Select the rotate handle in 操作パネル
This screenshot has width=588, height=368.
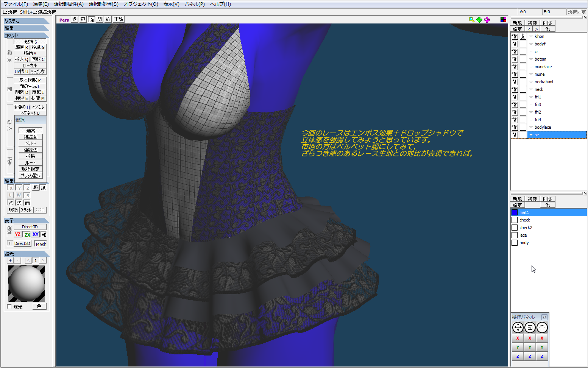point(542,327)
